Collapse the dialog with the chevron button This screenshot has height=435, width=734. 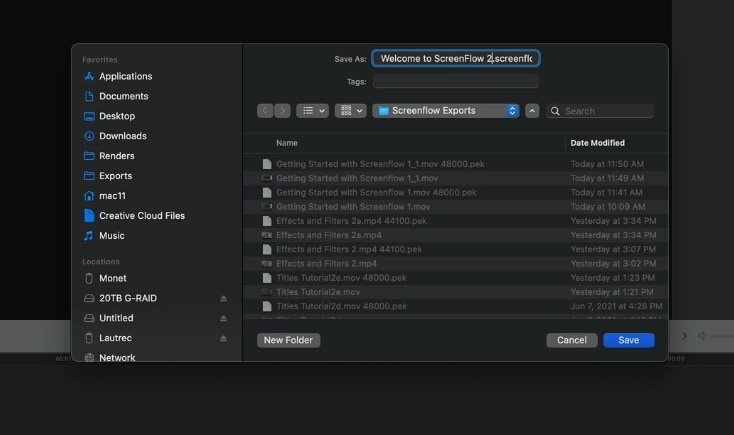tap(532, 111)
